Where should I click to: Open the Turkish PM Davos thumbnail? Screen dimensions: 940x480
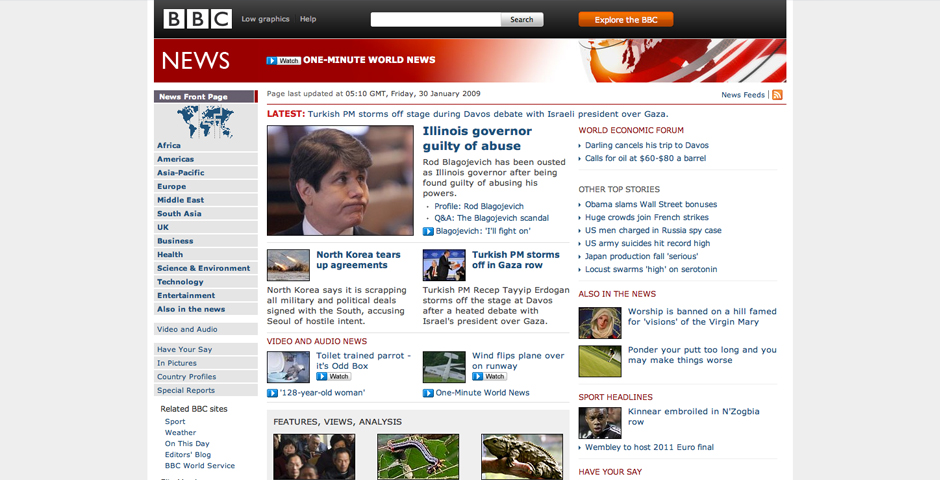click(444, 265)
